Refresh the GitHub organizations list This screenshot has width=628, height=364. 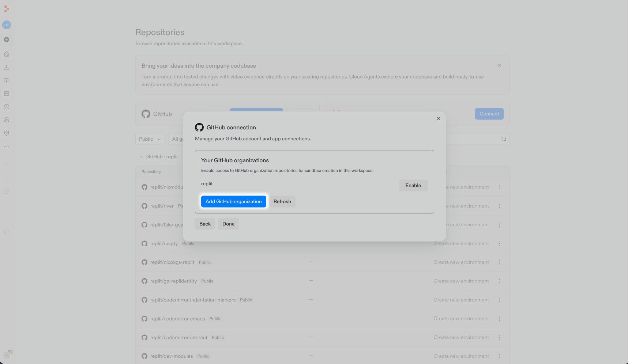282,201
